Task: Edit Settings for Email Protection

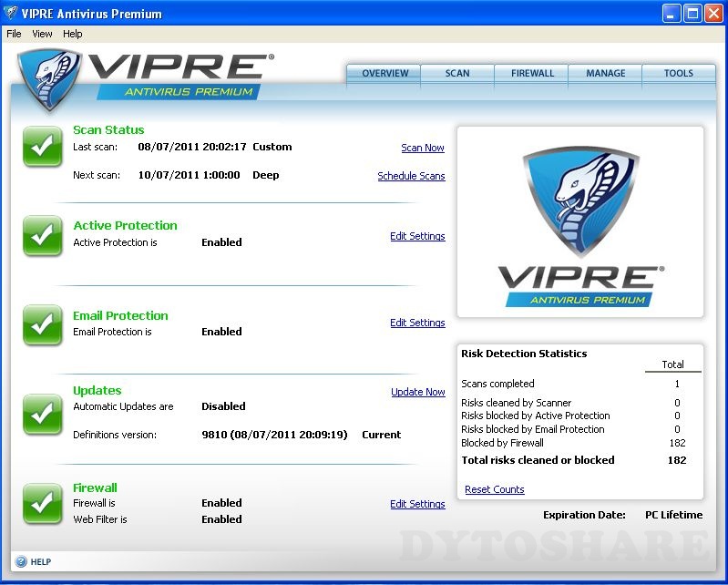Action: (417, 323)
